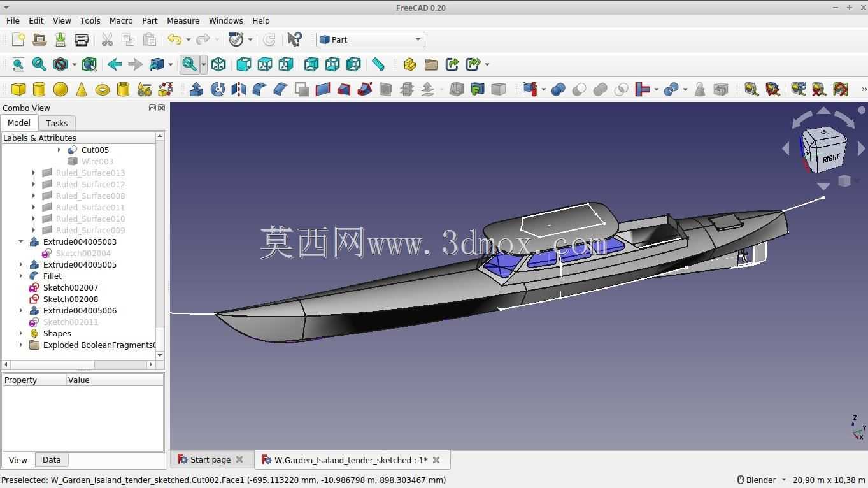Click the Print icon
Viewport: 868px width, 488px height.
[x=82, y=39]
